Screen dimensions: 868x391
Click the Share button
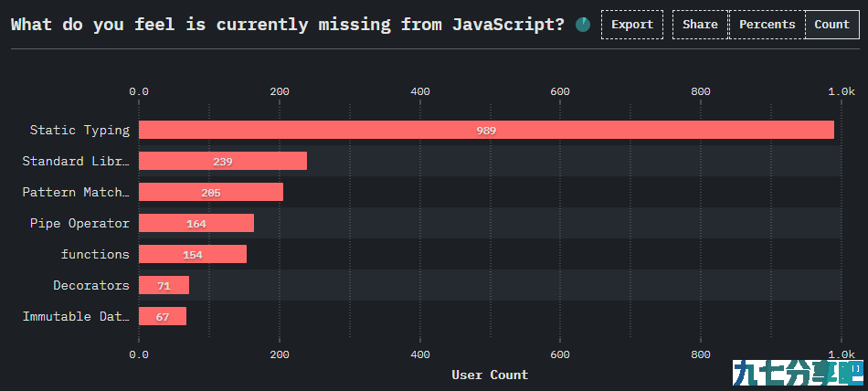point(700,25)
